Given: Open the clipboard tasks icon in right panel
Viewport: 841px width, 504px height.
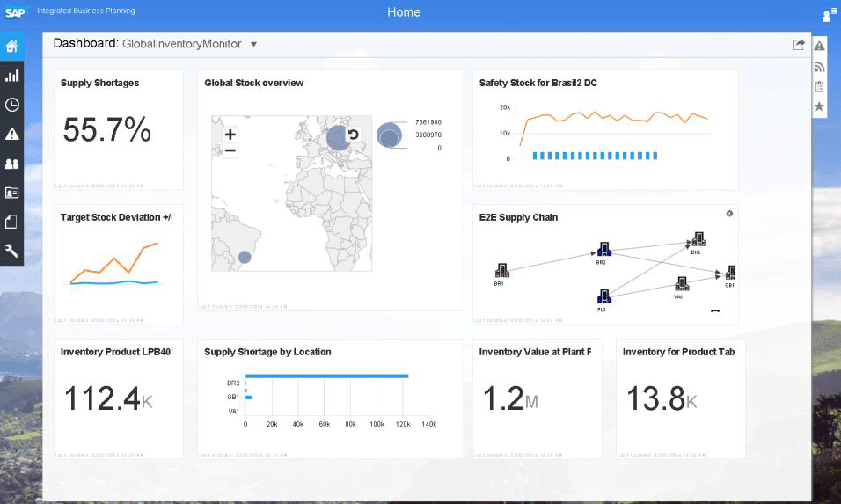Looking at the screenshot, I should tap(819, 86).
